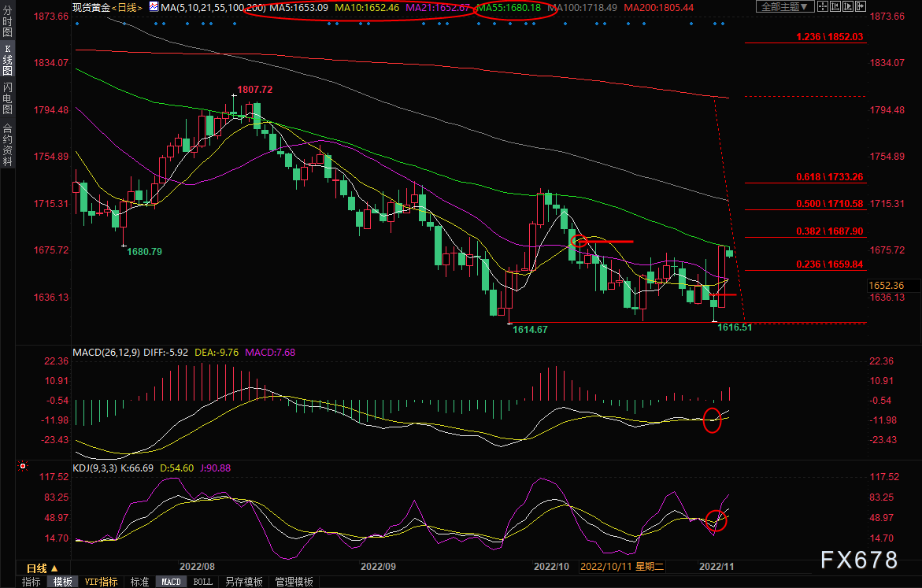Switch to the 分时图 side tab
Viewport: 922px width, 588px height.
coord(7,24)
